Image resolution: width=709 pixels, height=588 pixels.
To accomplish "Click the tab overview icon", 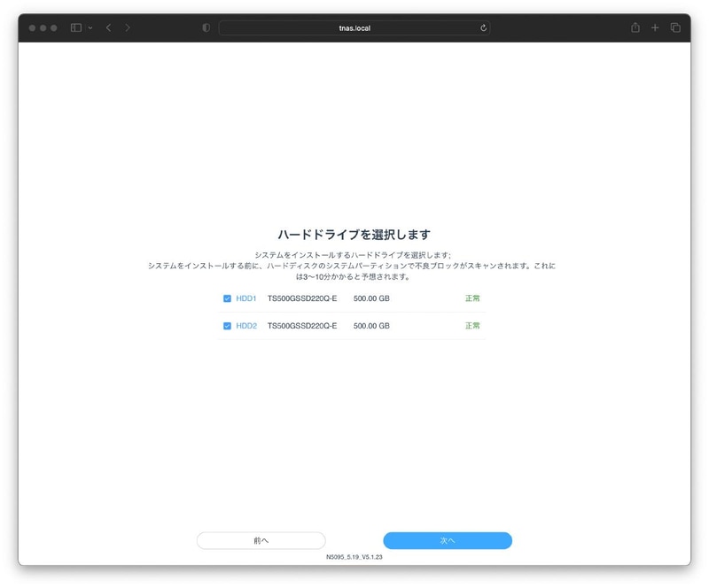I will point(675,27).
